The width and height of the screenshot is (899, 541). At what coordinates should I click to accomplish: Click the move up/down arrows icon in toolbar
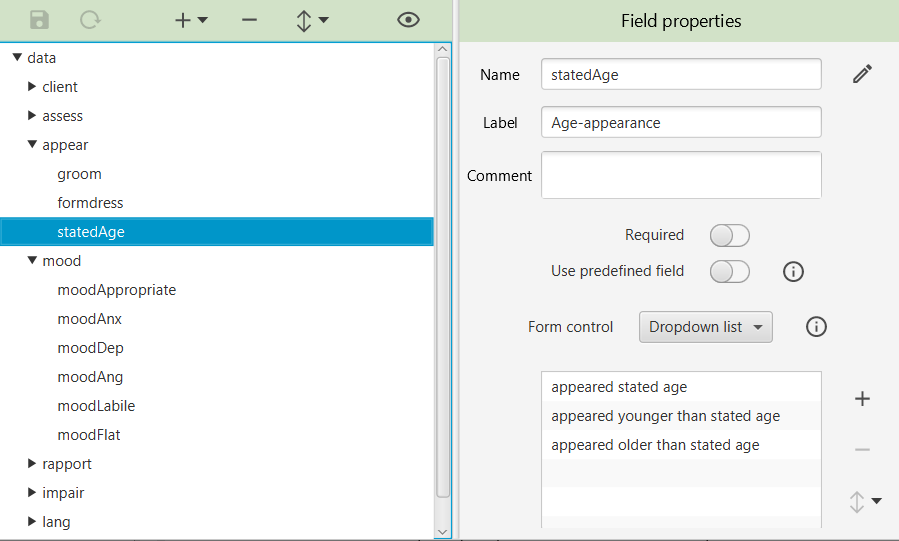pyautogui.click(x=304, y=21)
